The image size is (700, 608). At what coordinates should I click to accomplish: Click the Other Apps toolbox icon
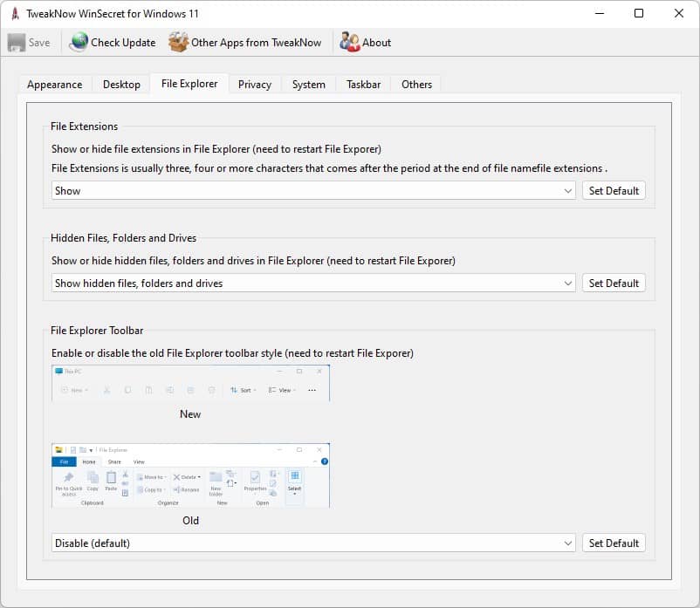point(179,42)
